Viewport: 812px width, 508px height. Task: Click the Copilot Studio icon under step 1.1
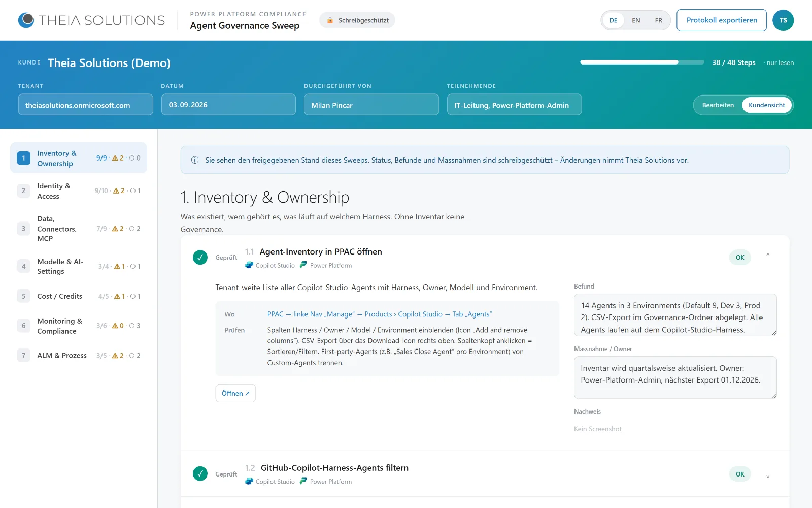tap(249, 265)
